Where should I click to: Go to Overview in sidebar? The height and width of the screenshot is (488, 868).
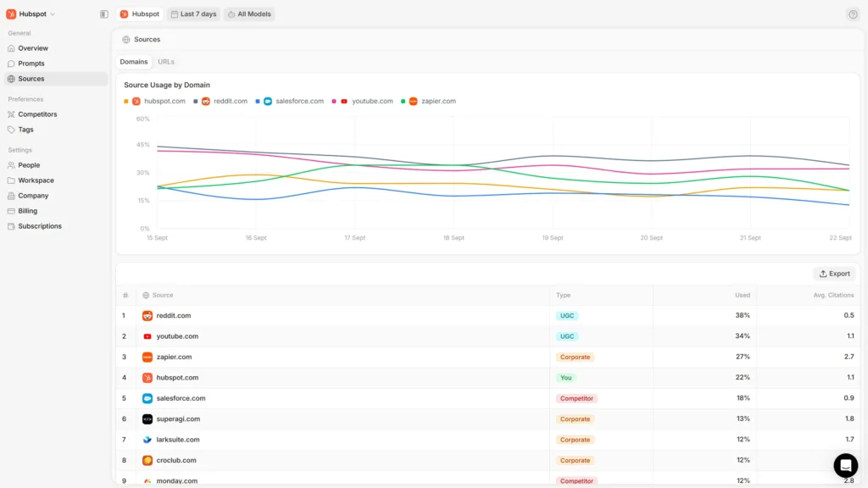click(55, 48)
